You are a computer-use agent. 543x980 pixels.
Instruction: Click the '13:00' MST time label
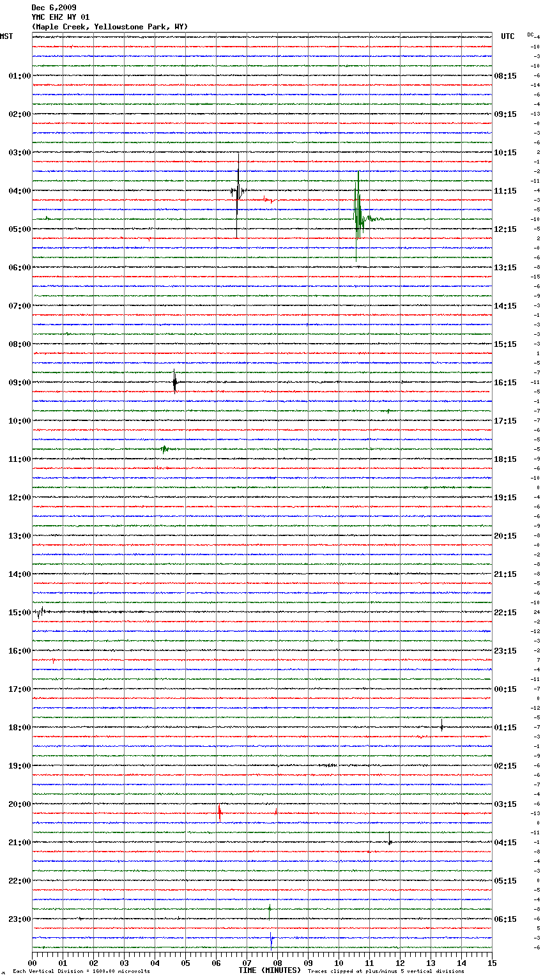(x=20, y=536)
